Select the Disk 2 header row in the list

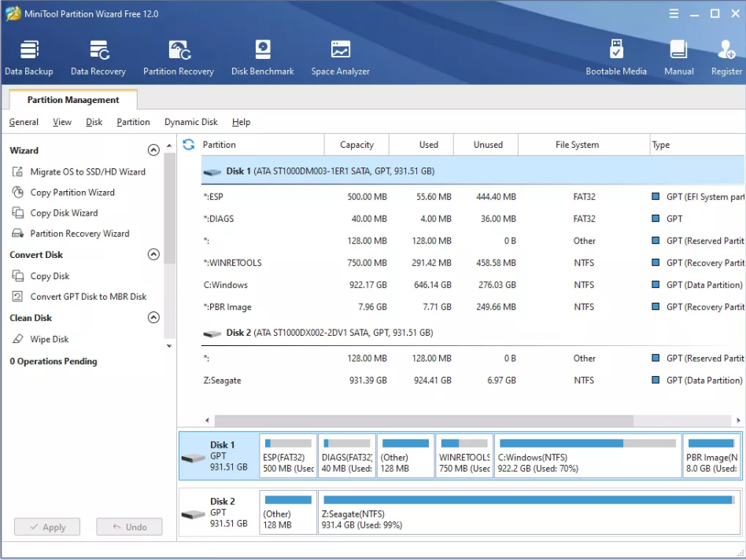pos(473,333)
